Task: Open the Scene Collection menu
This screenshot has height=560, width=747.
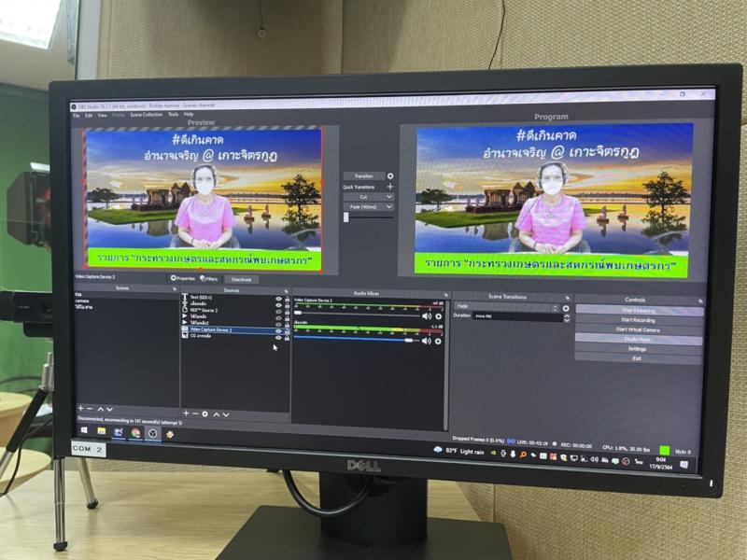Action: (x=147, y=114)
